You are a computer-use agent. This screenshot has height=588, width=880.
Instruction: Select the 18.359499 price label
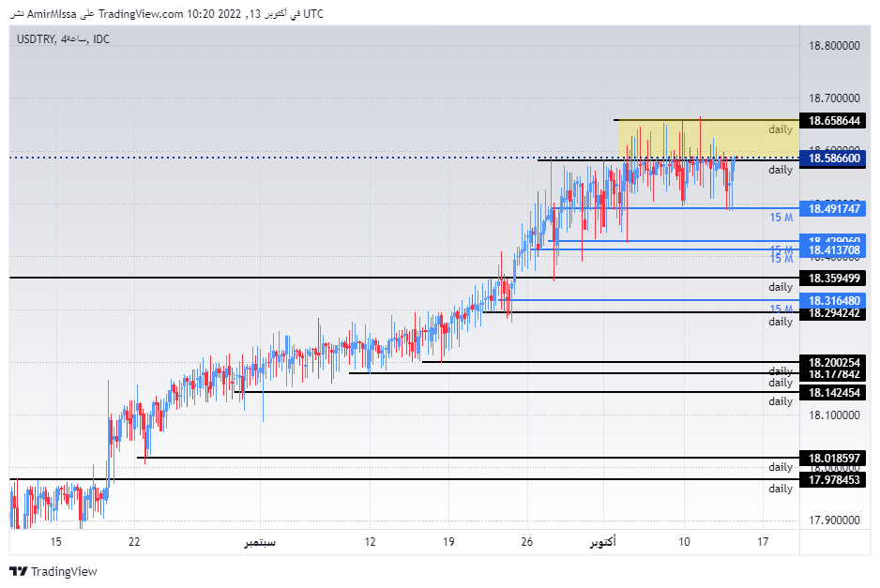click(x=833, y=279)
